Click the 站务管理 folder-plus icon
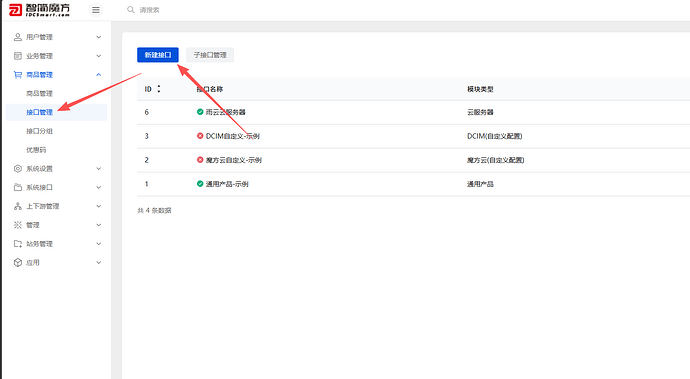This screenshot has width=690, height=379. click(18, 244)
